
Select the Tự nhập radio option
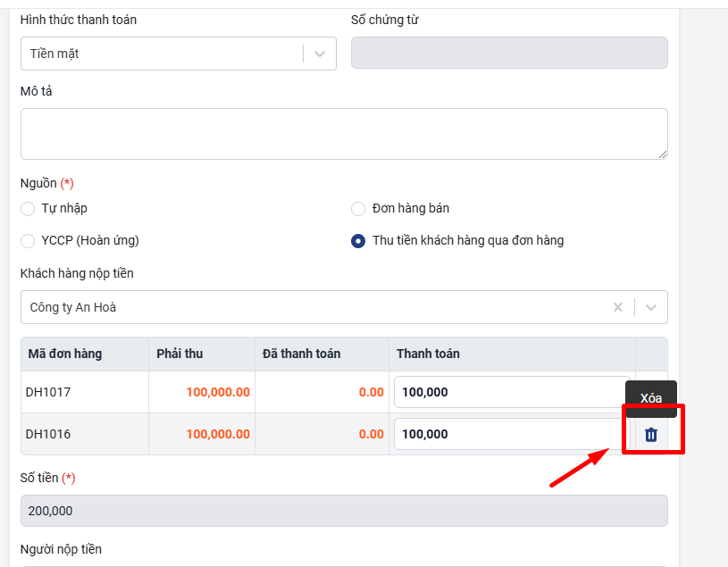tap(28, 209)
